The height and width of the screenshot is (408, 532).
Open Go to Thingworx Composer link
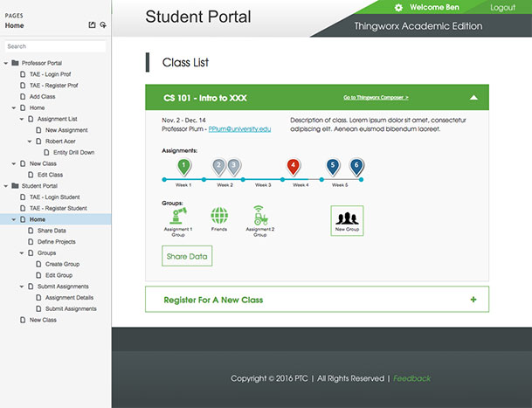tap(376, 98)
